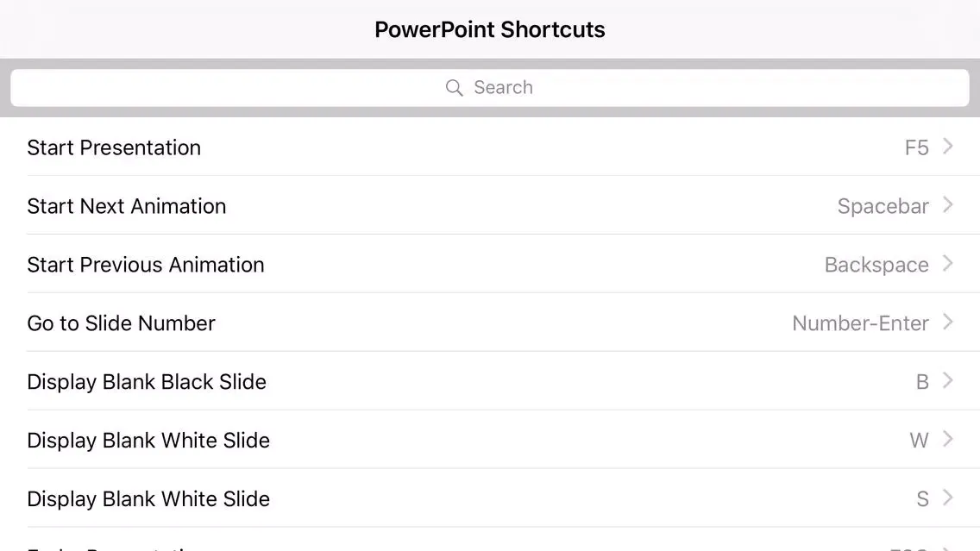The height and width of the screenshot is (551, 980).
Task: Click the F5 shortcut label
Action: pos(917,147)
